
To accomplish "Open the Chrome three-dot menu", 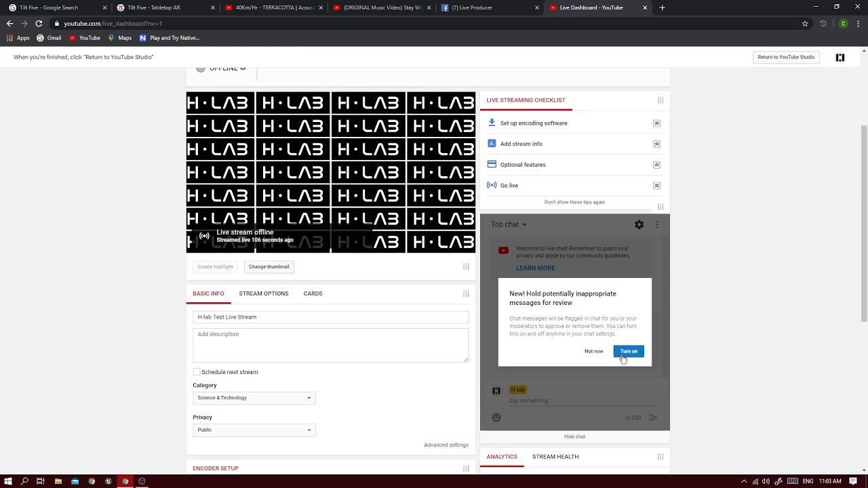I will click(859, 23).
